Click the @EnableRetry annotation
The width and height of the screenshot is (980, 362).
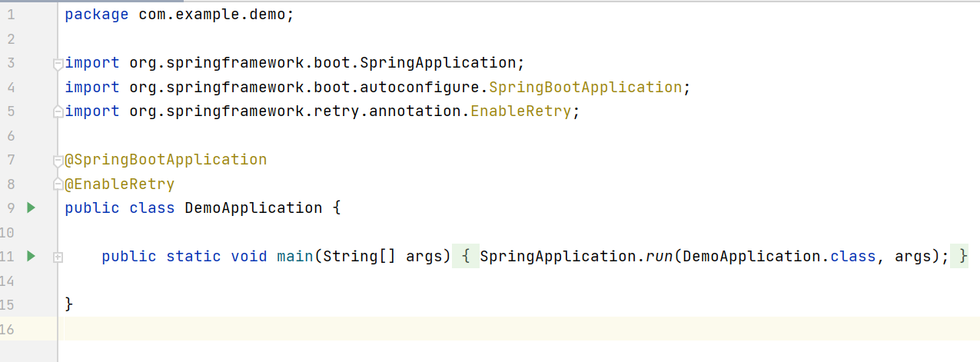click(x=119, y=184)
